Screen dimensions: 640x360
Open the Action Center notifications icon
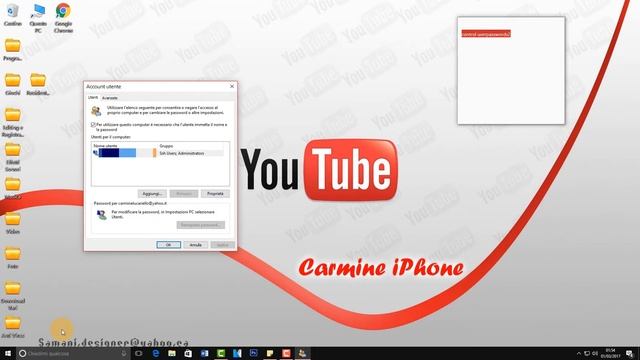point(630,353)
